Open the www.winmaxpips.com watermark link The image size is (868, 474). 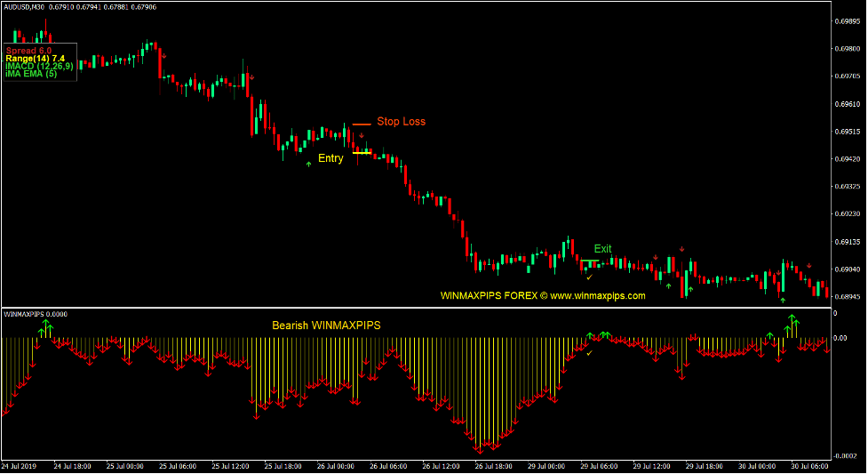coord(598,296)
